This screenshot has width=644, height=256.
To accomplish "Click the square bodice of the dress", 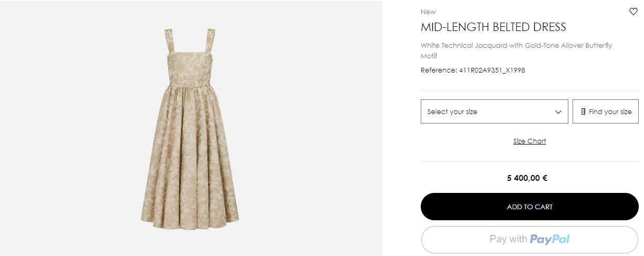I will (190, 66).
